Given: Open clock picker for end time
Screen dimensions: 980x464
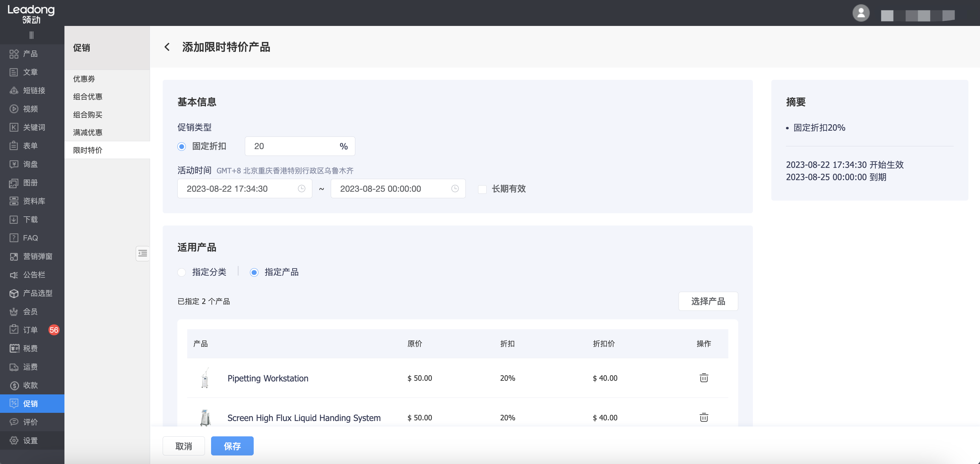Looking at the screenshot, I should coord(455,189).
